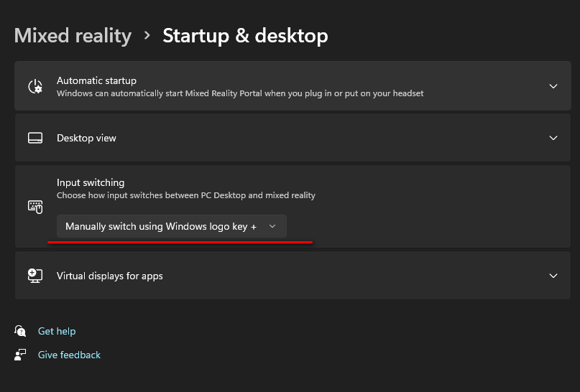Screen dimensions: 580x392
Task: Click the Give feedback person icon
Action: point(20,355)
